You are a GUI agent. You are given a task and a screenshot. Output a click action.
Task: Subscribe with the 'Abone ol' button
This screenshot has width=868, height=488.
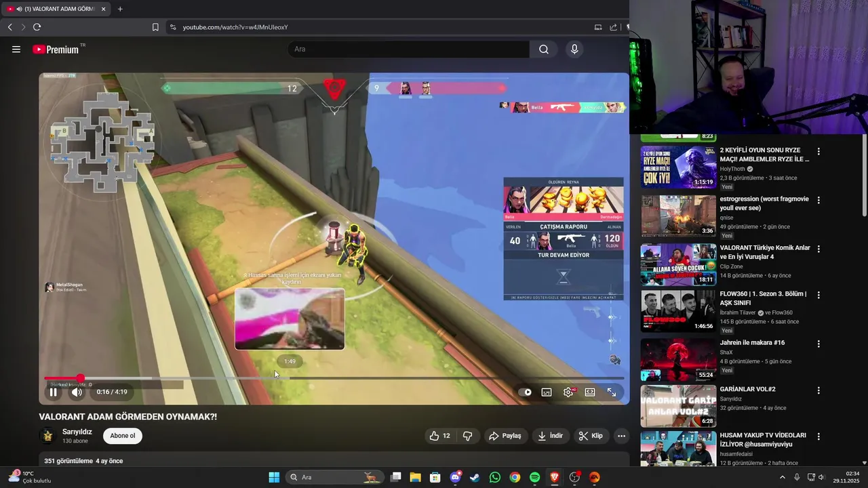coord(123,436)
